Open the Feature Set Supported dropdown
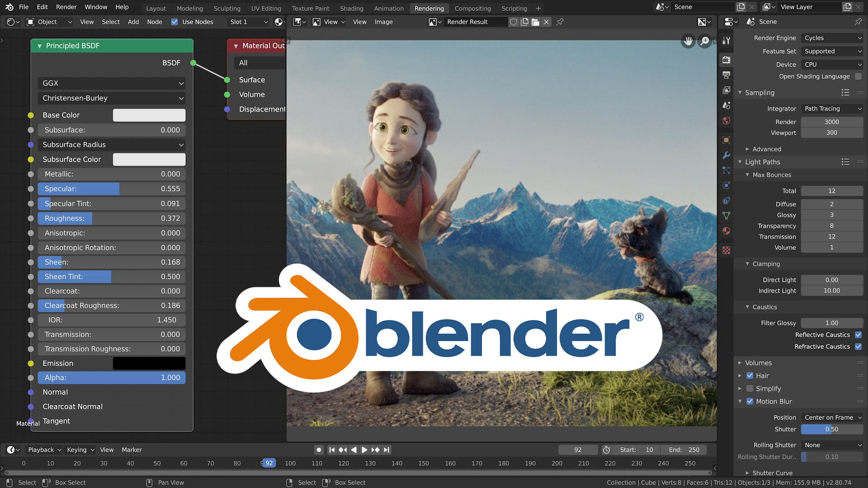This screenshot has width=868, height=488. click(x=832, y=52)
